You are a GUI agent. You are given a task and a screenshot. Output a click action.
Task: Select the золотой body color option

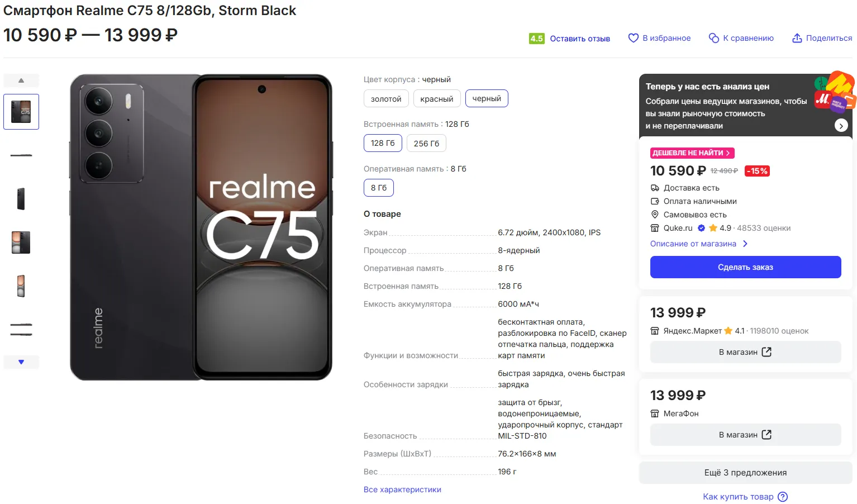[386, 99]
